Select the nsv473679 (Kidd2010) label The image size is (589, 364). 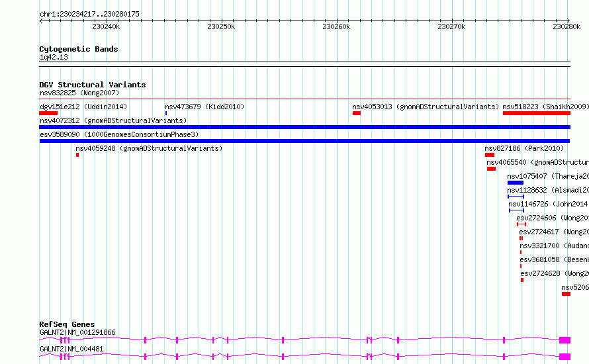click(204, 107)
